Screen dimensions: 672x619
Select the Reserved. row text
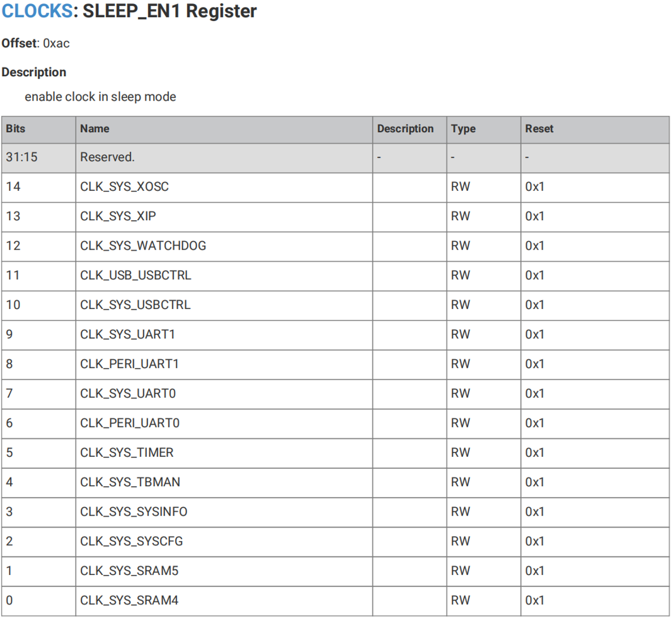pyautogui.click(x=107, y=157)
